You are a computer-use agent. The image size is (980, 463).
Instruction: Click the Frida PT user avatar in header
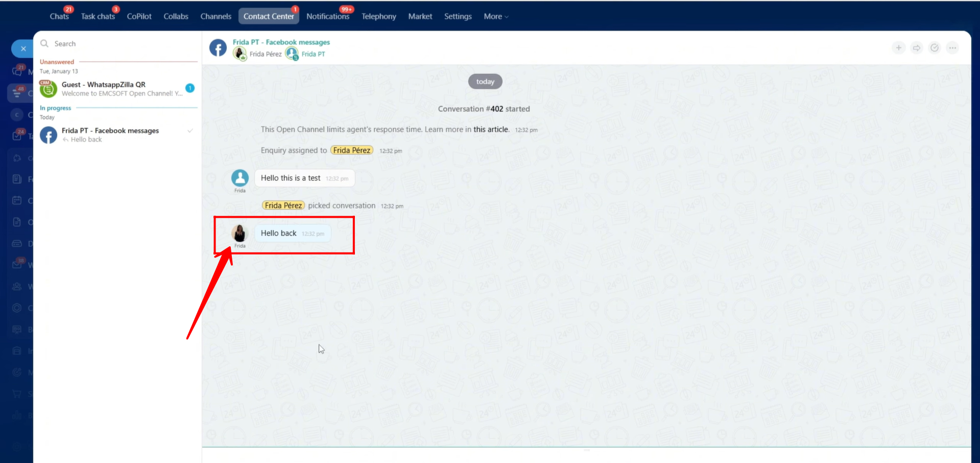(292, 54)
